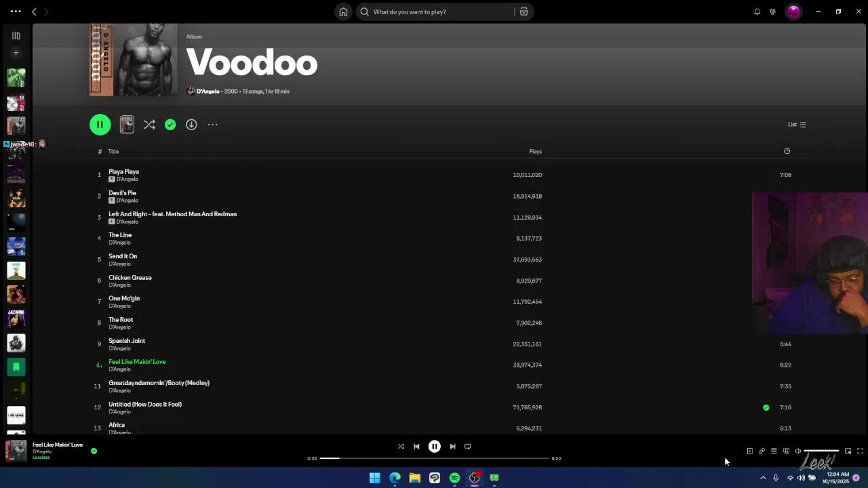Open the play Queue icon
The image size is (868, 488).
pyautogui.click(x=774, y=451)
